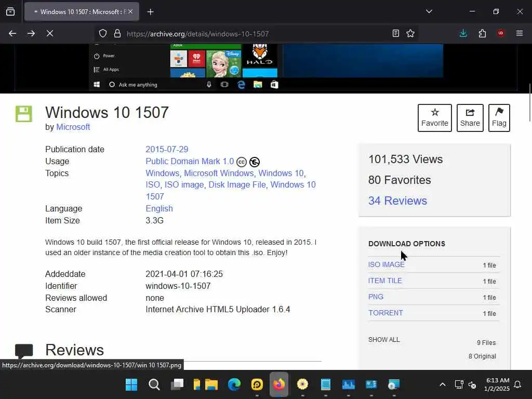Share this archive item
Viewport: 532px width, 399px height.
coord(470,118)
